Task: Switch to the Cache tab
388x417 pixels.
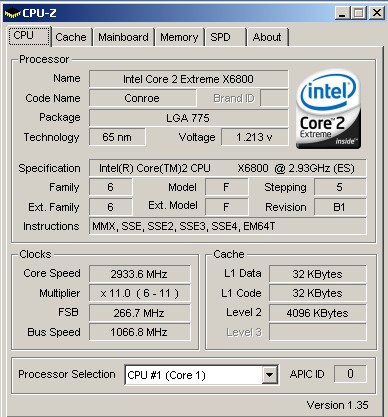Action: click(71, 37)
